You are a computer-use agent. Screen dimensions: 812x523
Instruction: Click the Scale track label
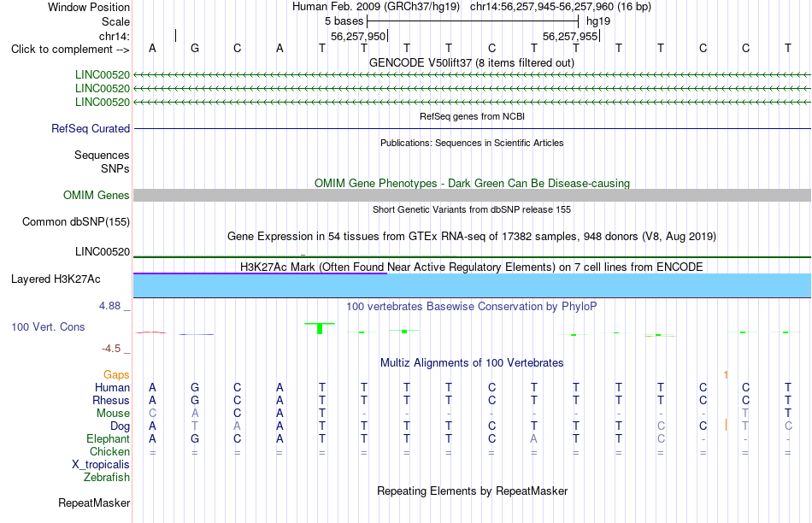[x=115, y=21]
